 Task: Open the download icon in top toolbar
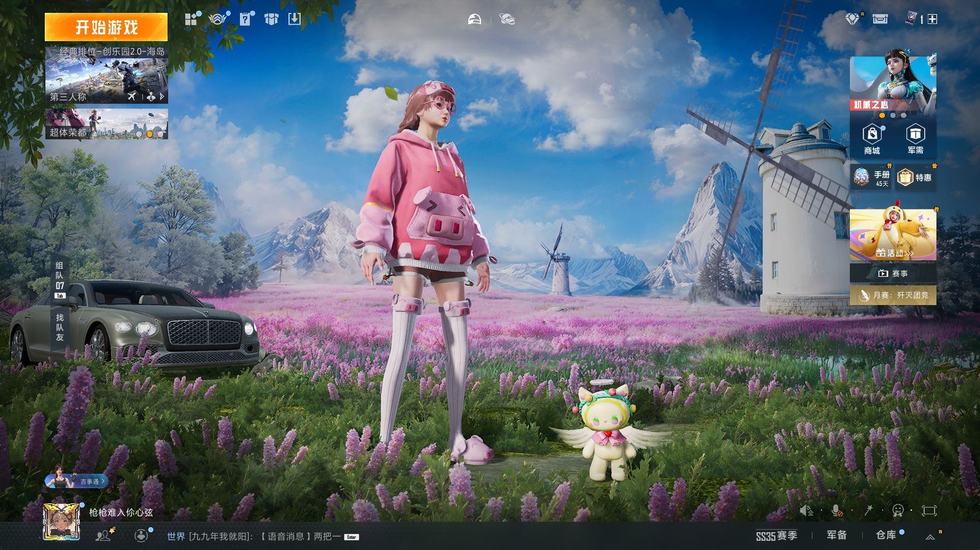point(295,20)
